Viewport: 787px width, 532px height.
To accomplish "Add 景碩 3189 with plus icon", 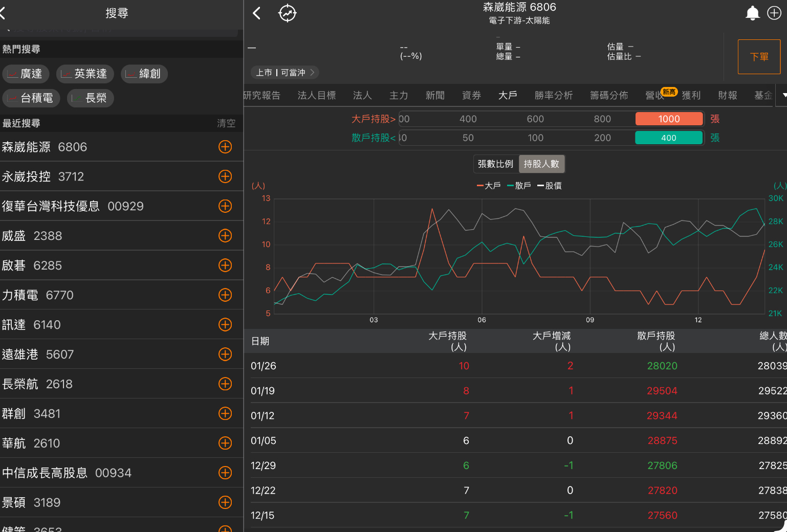I will 225,503.
